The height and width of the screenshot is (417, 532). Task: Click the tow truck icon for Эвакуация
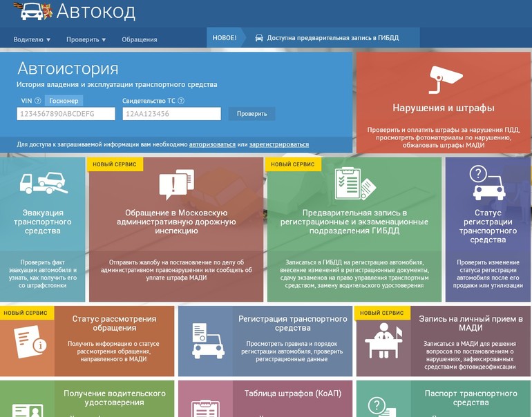click(x=43, y=184)
